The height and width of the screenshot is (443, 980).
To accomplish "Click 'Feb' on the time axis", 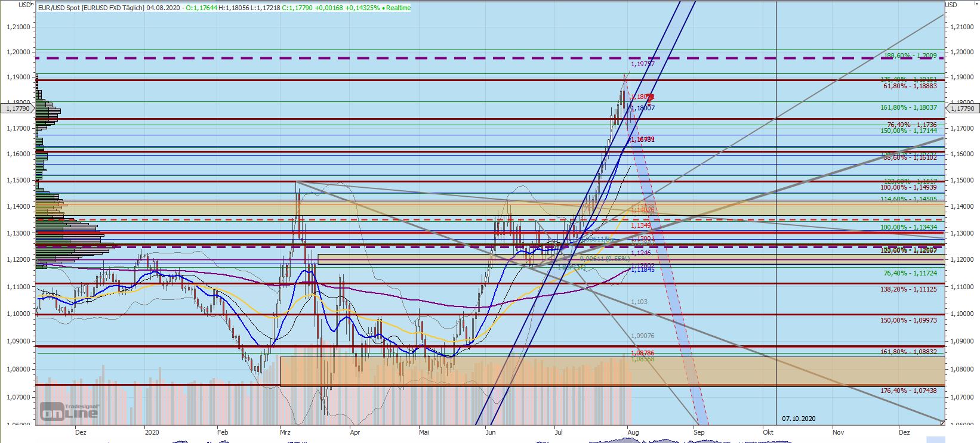I will tap(224, 432).
